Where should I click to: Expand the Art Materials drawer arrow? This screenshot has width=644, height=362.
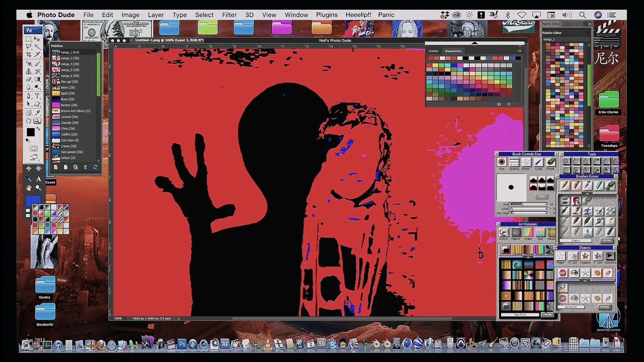tap(528, 256)
